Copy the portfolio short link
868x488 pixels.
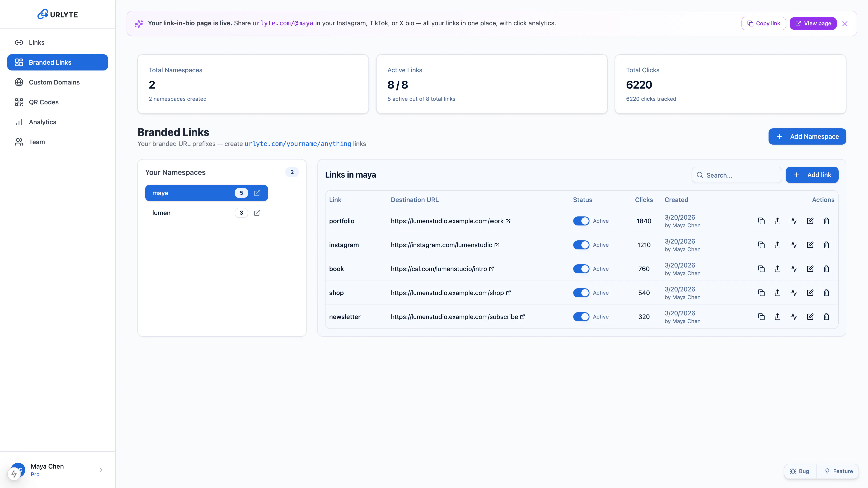761,221
